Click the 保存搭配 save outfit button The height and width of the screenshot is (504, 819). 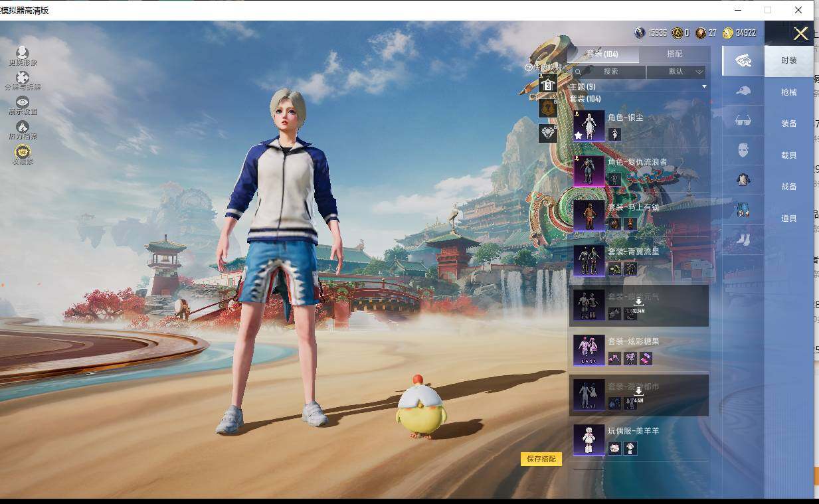541,459
